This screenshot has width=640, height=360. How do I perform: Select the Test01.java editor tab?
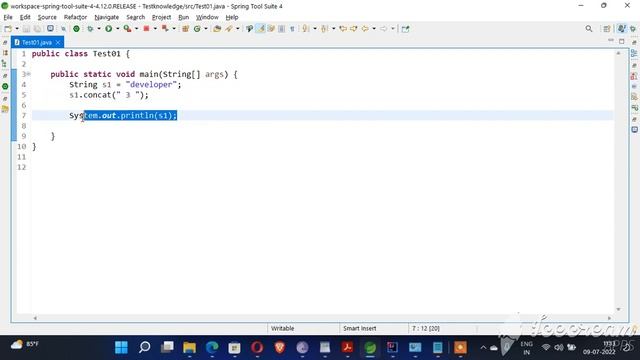click(36, 42)
